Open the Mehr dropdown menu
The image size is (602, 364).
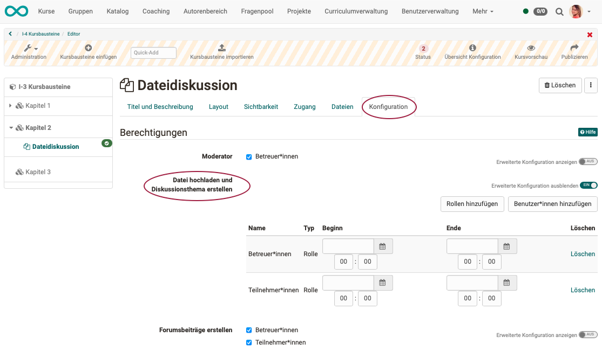tap(482, 11)
